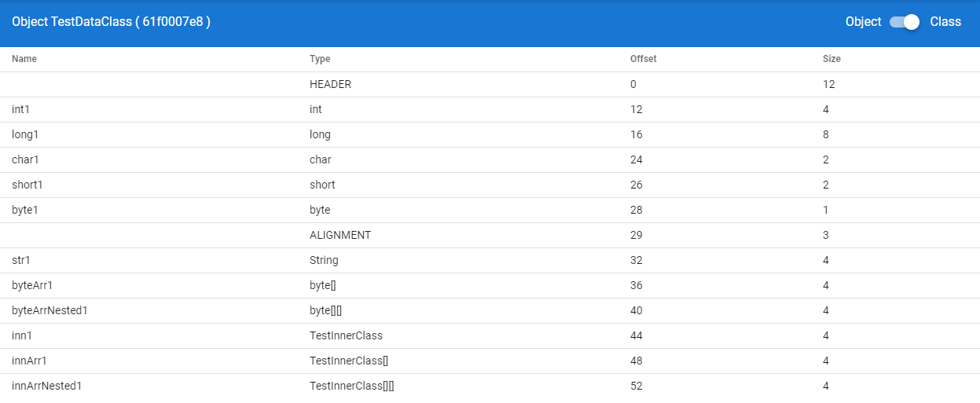Select the char1 field name
Viewport: 980px width, 403px height.
click(25, 159)
